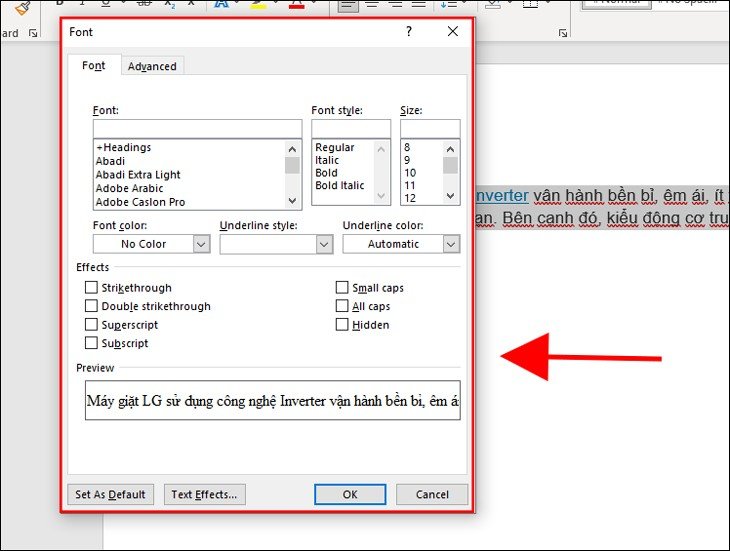The height and width of the screenshot is (551, 730).
Task: Choose Bold Italic in Font style list
Action: [x=340, y=186]
